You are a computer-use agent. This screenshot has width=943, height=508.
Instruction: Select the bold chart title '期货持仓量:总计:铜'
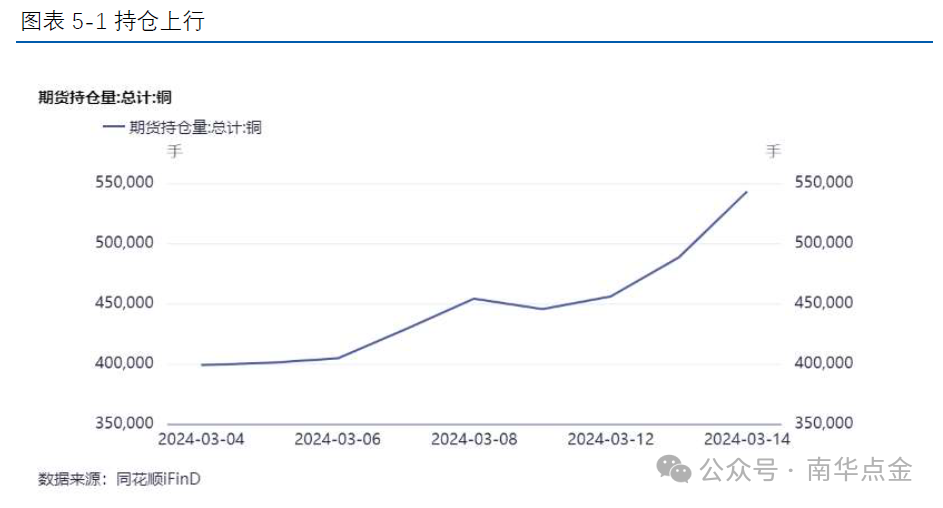point(105,97)
